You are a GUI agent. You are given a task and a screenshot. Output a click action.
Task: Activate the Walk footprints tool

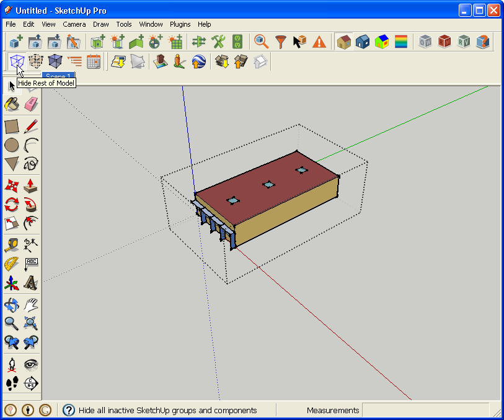[x=12, y=383]
